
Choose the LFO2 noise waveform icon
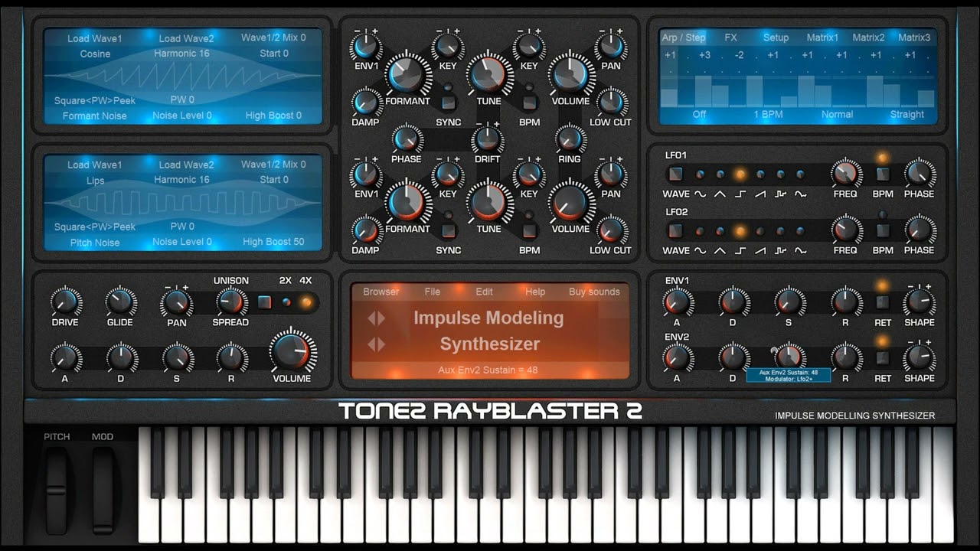pos(800,250)
